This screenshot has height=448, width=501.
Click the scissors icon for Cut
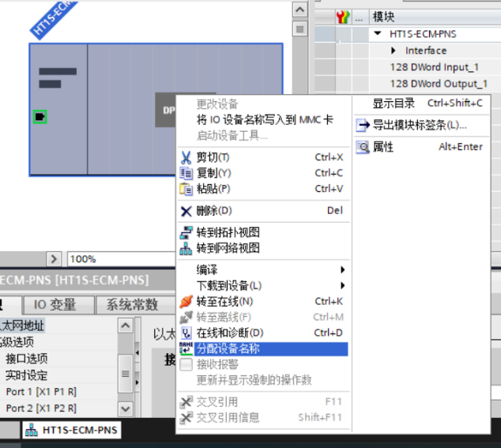186,157
